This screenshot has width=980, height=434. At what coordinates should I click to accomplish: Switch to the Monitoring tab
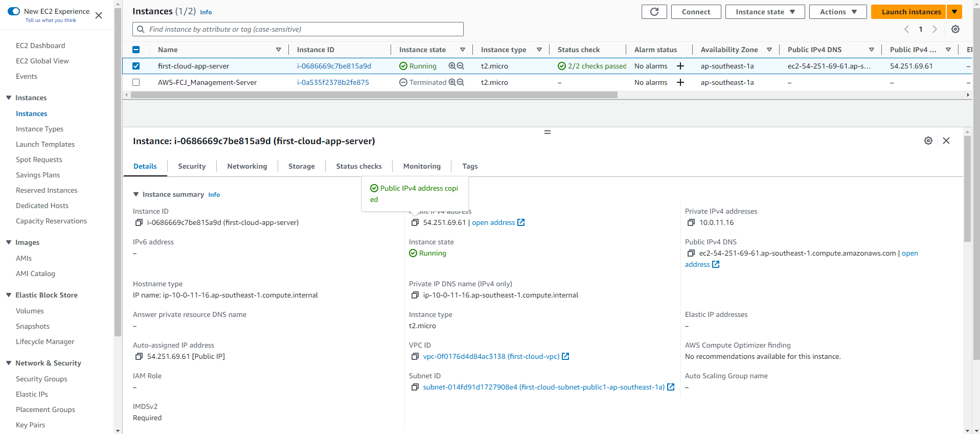[422, 166]
